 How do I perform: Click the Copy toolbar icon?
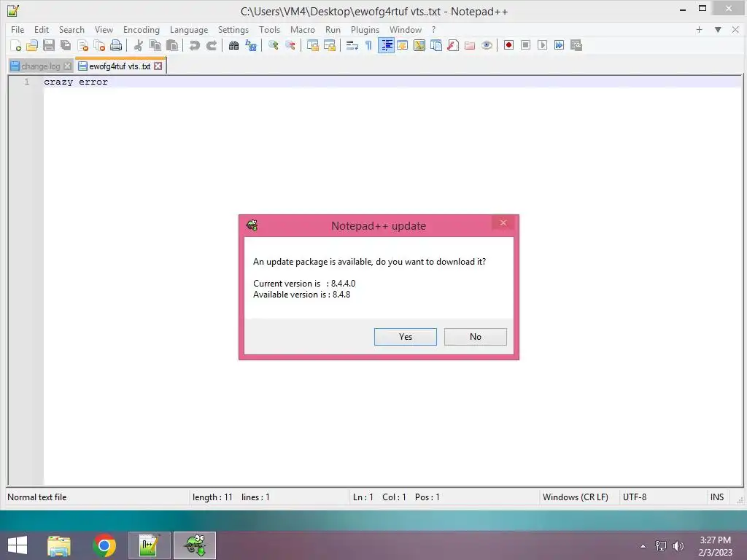point(155,45)
